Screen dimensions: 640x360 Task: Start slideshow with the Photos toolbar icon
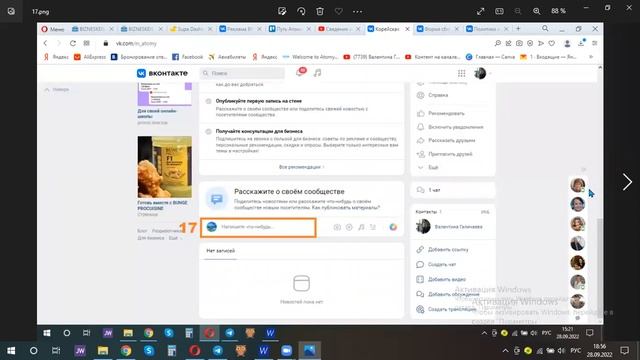[499, 11]
